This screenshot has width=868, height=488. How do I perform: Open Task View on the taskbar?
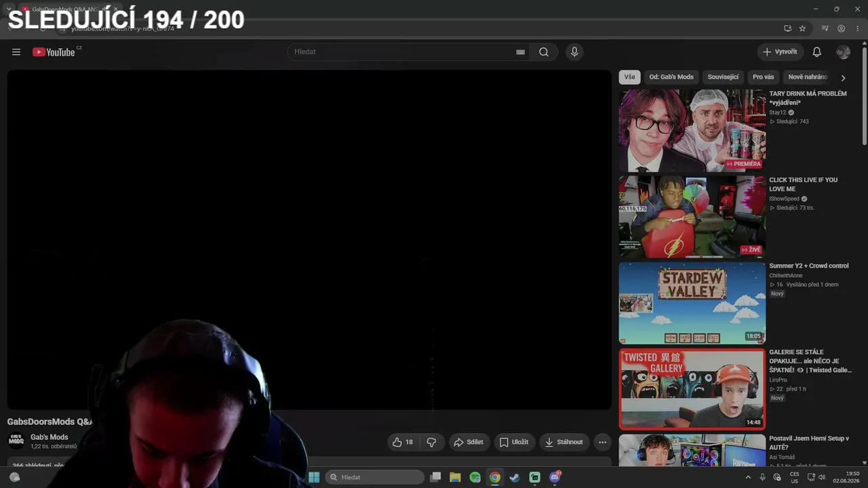click(435, 477)
